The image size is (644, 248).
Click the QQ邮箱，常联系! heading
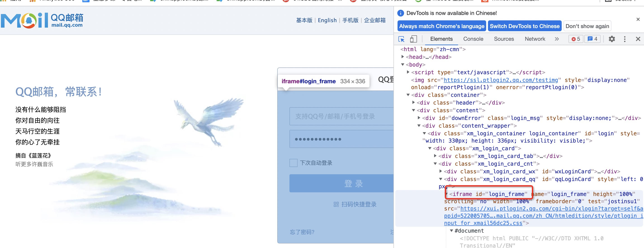(59, 92)
